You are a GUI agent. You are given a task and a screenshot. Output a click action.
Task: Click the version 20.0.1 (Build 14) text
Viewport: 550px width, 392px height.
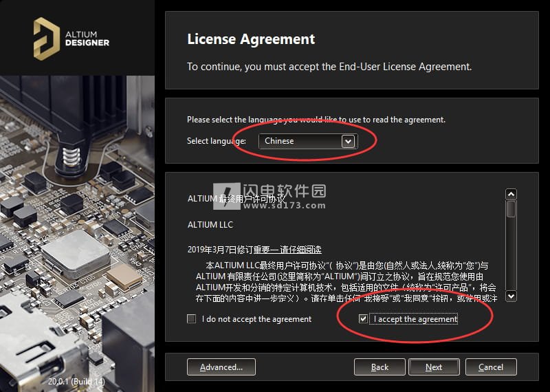(x=76, y=381)
